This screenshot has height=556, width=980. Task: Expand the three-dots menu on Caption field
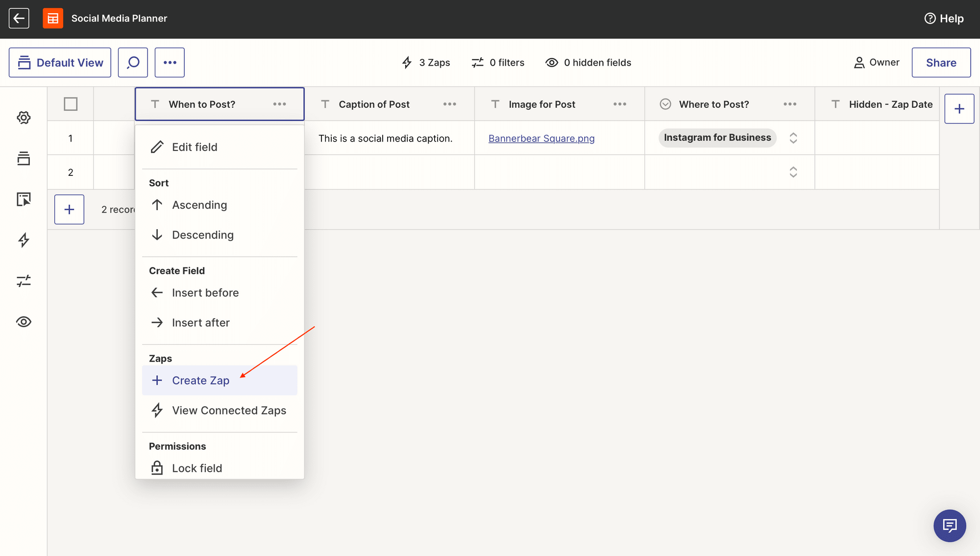tap(450, 104)
